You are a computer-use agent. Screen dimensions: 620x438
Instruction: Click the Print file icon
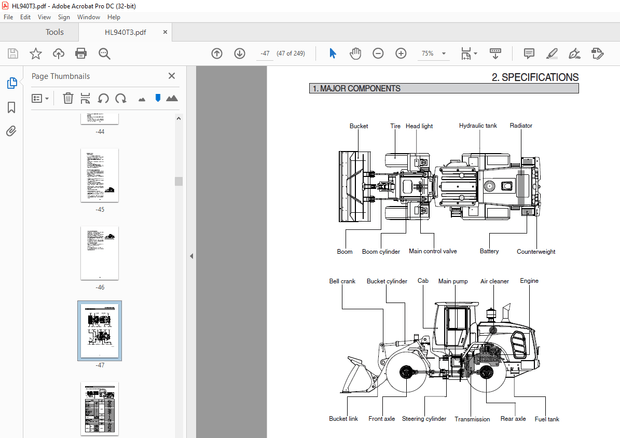pyautogui.click(x=81, y=53)
